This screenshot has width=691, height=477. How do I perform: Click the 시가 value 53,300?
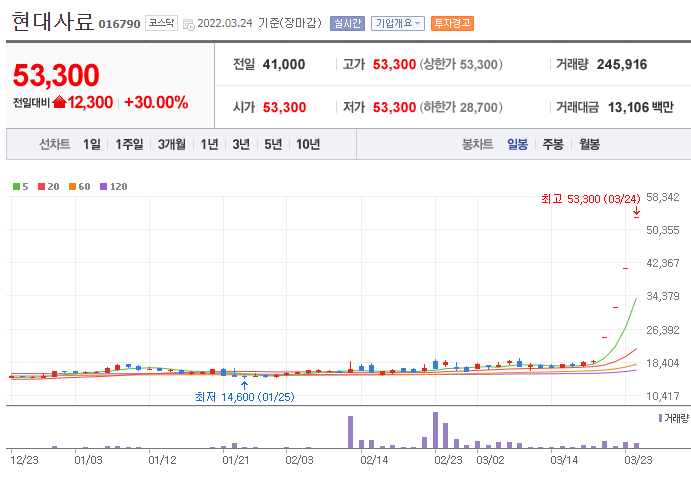pyautogui.click(x=284, y=107)
